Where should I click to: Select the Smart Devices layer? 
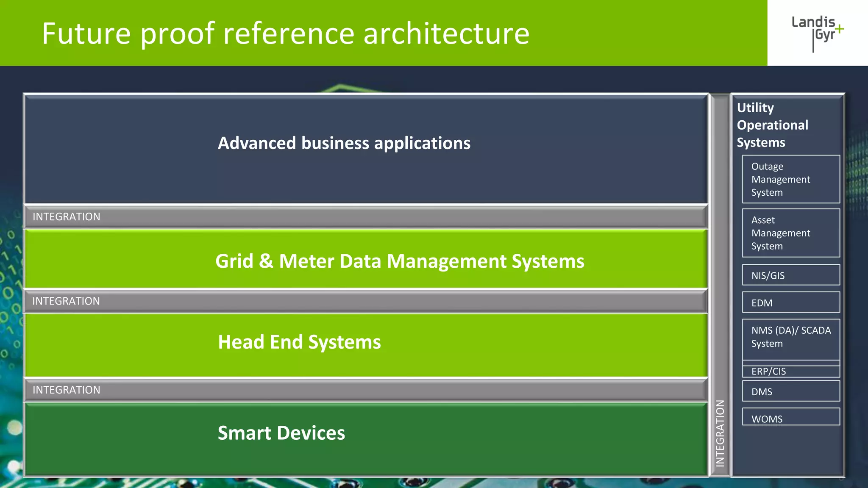click(366, 439)
